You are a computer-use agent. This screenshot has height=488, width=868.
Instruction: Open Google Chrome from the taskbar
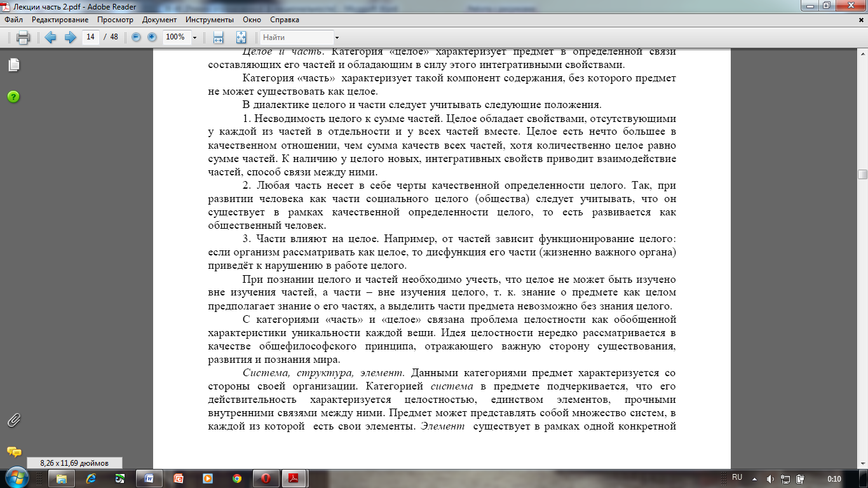(237, 478)
